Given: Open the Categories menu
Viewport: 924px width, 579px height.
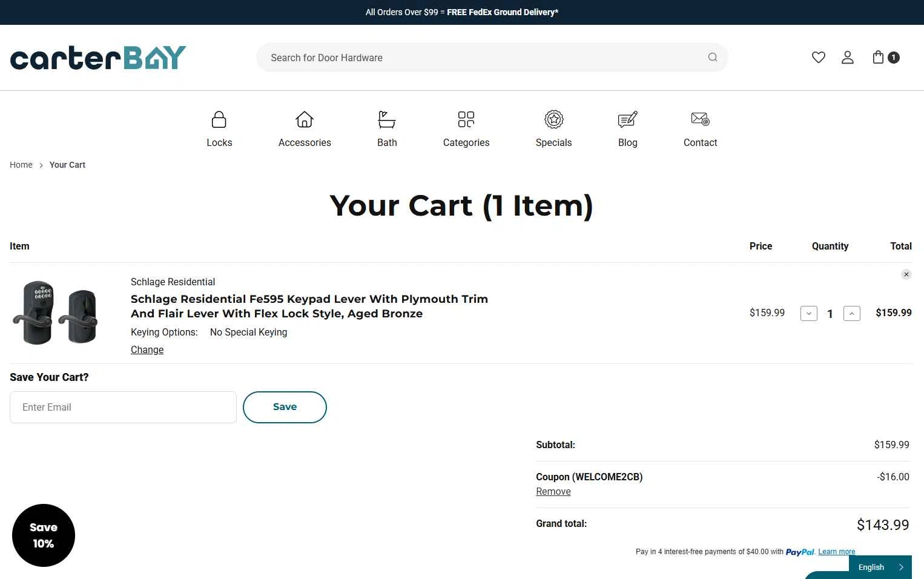Looking at the screenshot, I should [466, 142].
